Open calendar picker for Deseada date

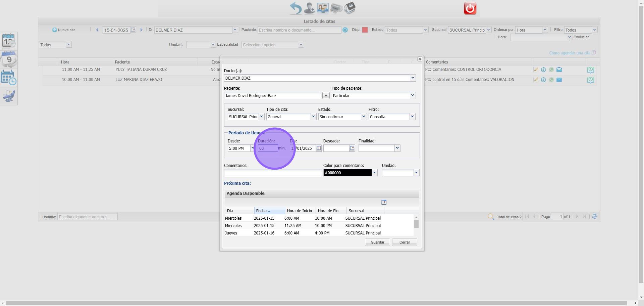coord(352,148)
